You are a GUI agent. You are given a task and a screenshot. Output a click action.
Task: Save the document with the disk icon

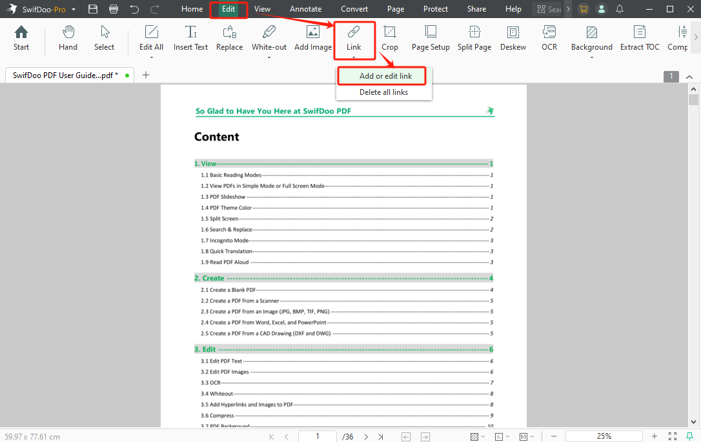click(93, 9)
